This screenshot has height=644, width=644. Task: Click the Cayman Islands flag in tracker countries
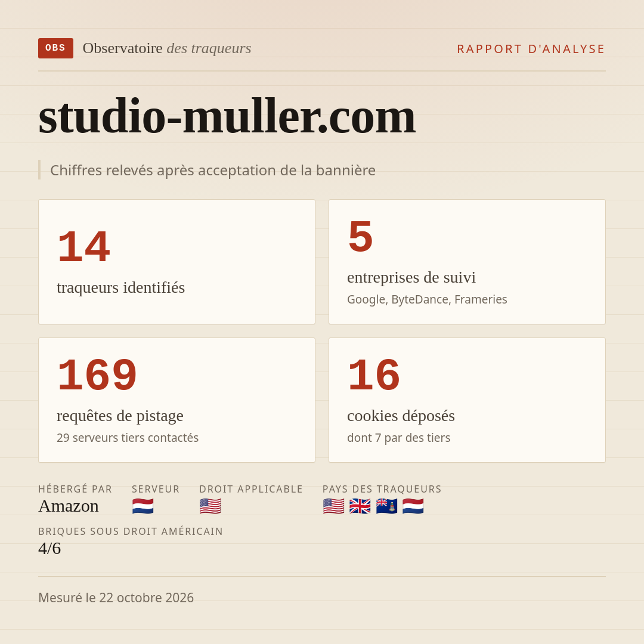click(386, 506)
